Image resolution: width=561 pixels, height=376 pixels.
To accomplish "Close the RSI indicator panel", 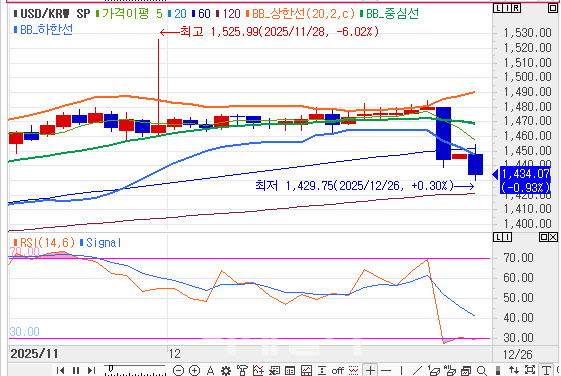I will tap(553, 237).
